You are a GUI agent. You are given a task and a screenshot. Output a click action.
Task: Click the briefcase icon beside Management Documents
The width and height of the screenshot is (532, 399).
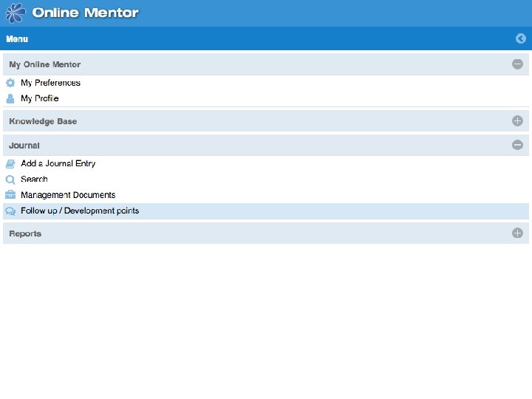click(10, 195)
